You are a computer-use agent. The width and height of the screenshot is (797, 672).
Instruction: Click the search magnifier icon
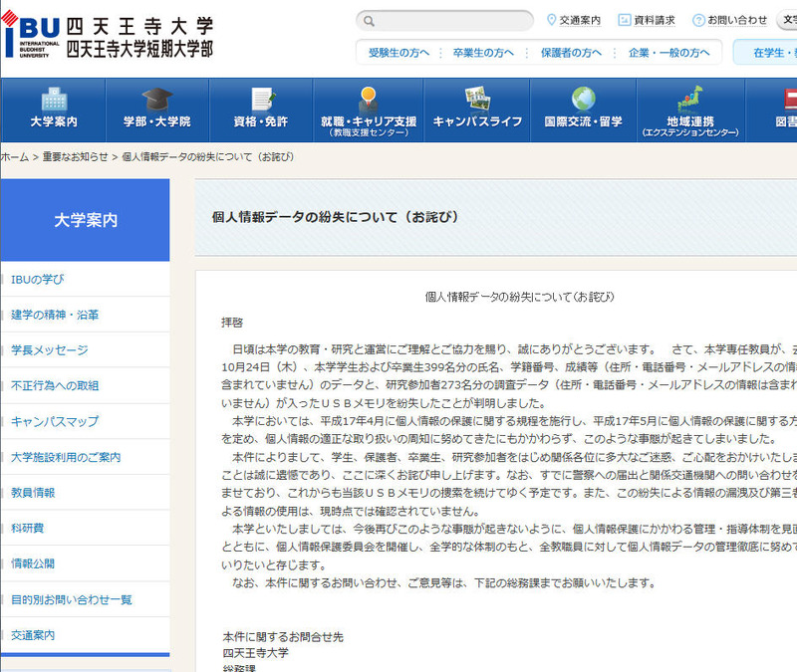[x=370, y=21]
